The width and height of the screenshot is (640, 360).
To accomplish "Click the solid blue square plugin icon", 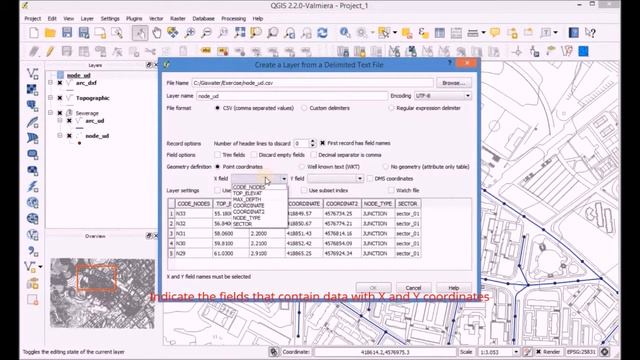I will click(x=584, y=51).
